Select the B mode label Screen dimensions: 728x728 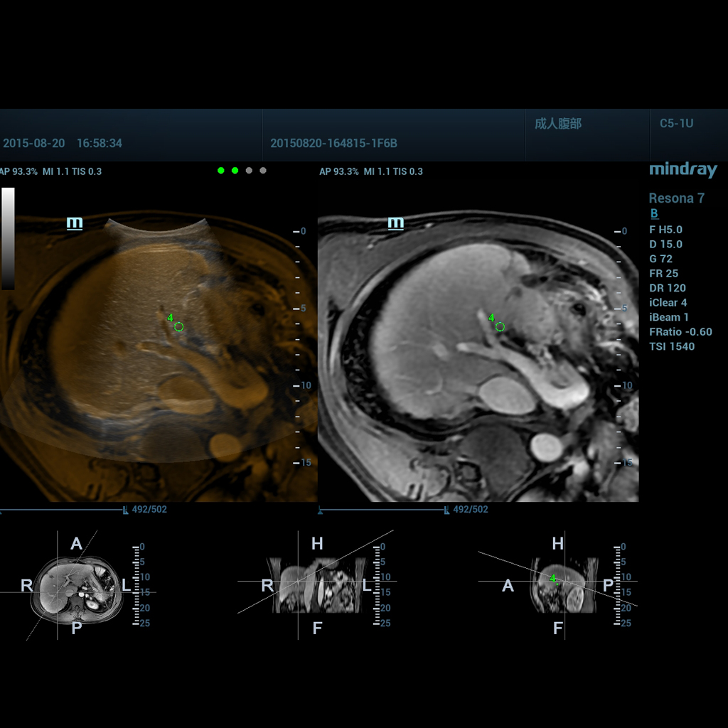point(654,214)
